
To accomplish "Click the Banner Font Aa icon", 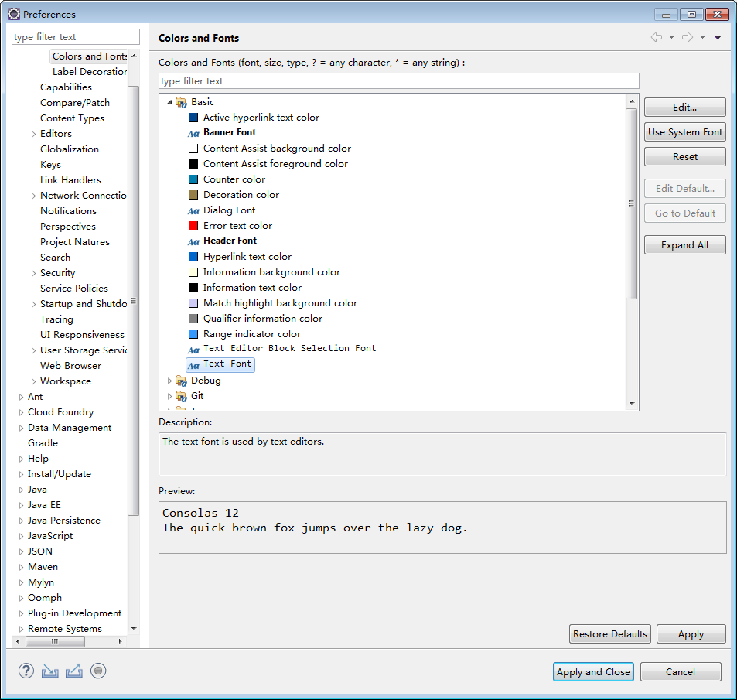I will (193, 134).
